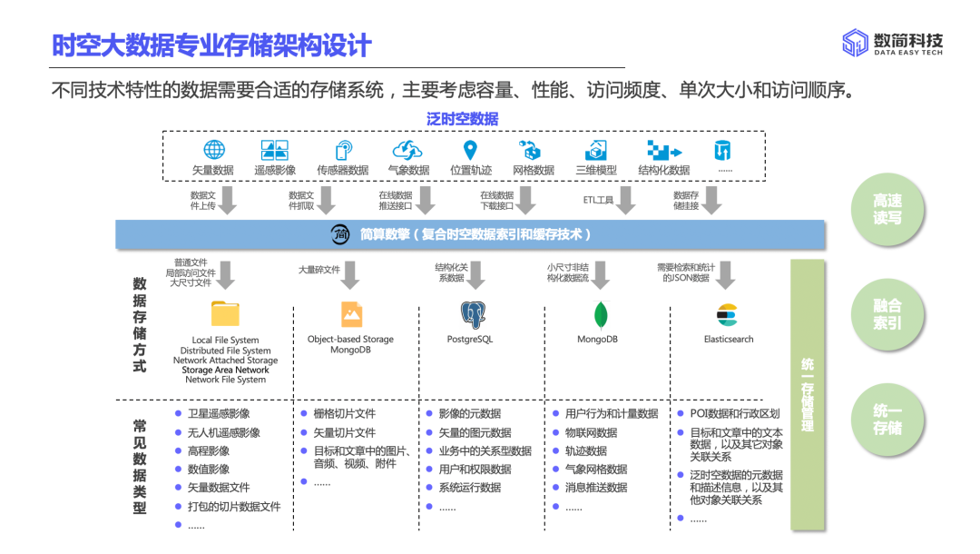
Task: Click the 轨迹数据 bullet
Action: tap(585, 450)
